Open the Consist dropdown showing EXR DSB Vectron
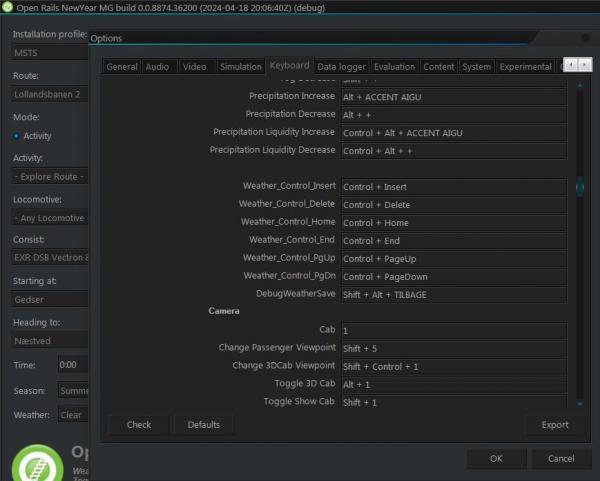This screenshot has height=481, width=600. click(x=50, y=258)
